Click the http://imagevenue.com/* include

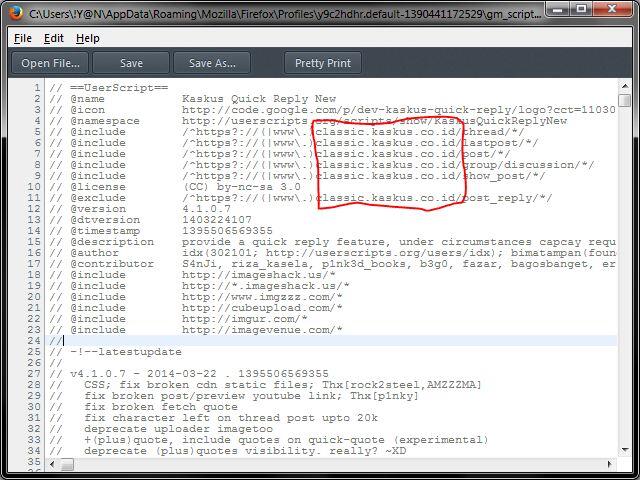tap(262, 330)
